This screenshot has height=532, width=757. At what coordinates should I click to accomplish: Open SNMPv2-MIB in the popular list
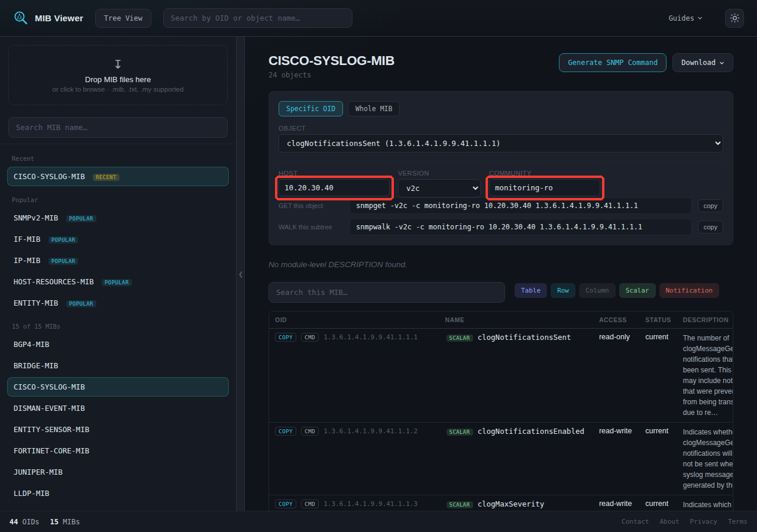coord(118,218)
